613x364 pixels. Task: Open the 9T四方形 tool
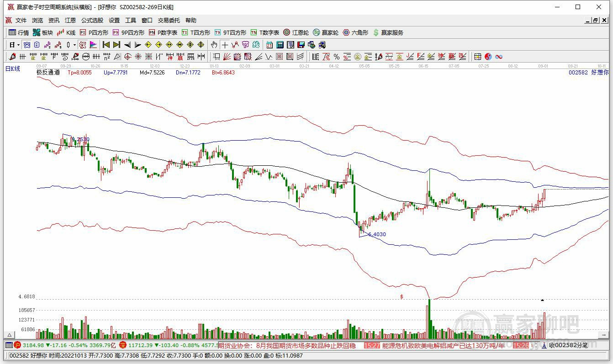(230, 32)
